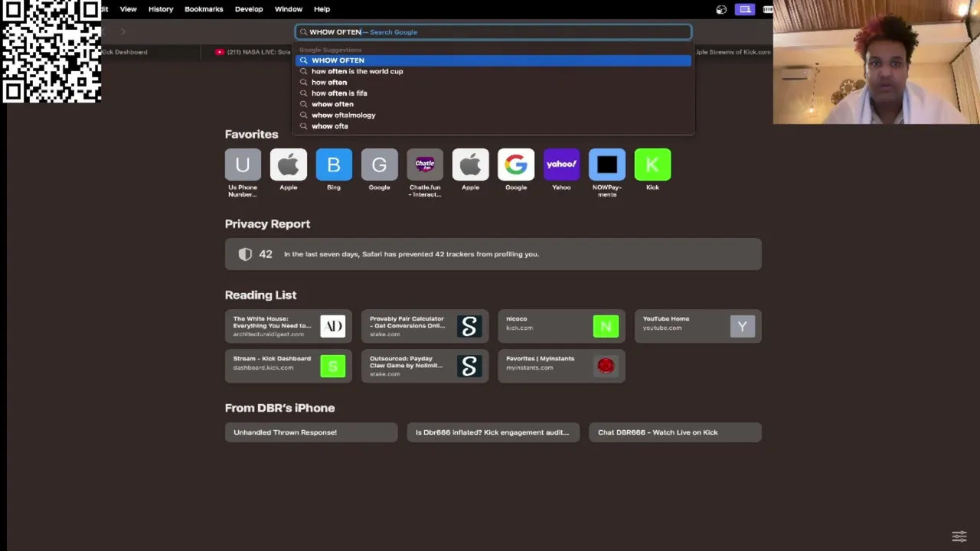
Task: Open Stream - Kick Dashboard reading item
Action: tap(288, 366)
